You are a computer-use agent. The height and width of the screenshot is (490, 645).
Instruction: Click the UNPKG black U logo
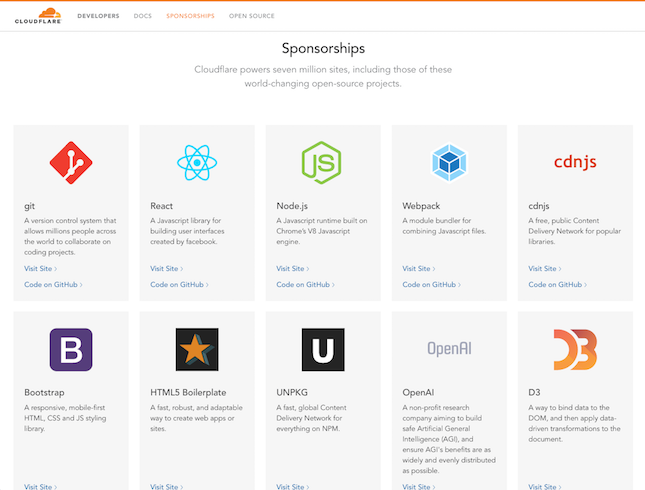click(323, 349)
